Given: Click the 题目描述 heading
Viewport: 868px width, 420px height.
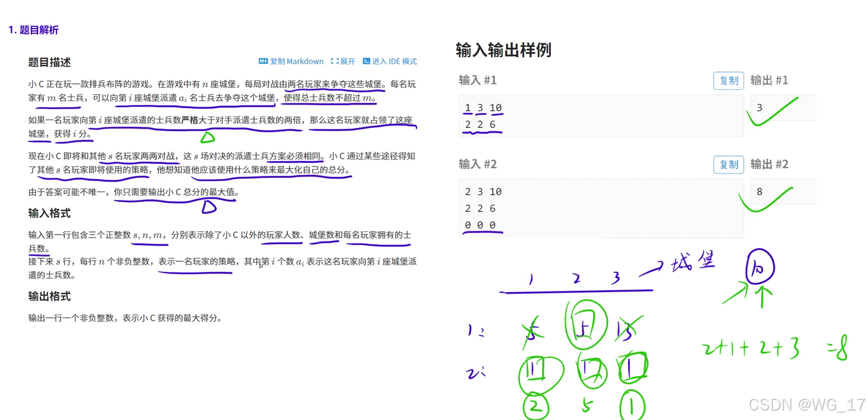Looking at the screenshot, I should 49,62.
